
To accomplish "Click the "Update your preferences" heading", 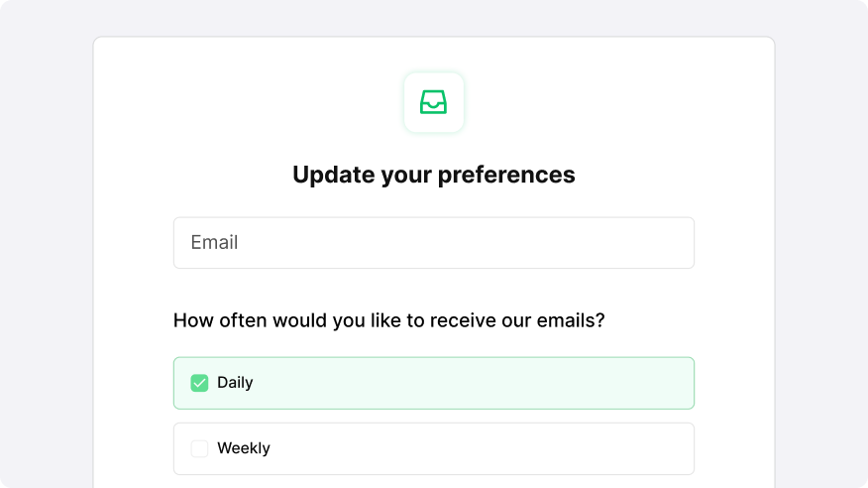I will click(433, 175).
